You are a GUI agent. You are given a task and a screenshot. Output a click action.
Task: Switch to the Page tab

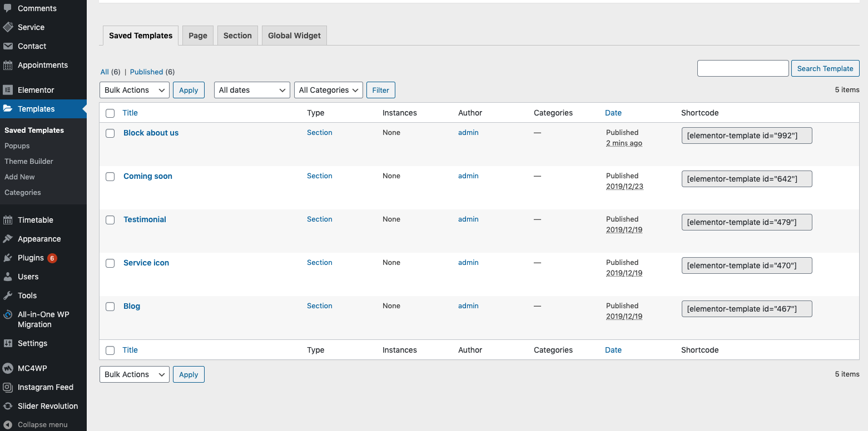(x=198, y=36)
